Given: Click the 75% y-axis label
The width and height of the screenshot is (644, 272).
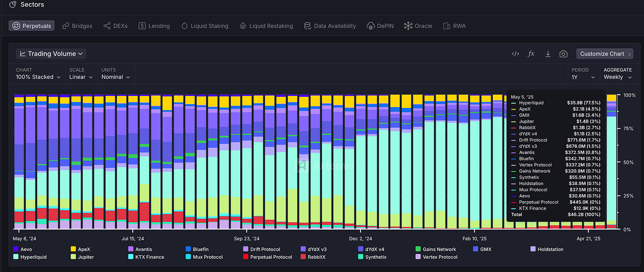Looking at the screenshot, I should point(629,129).
